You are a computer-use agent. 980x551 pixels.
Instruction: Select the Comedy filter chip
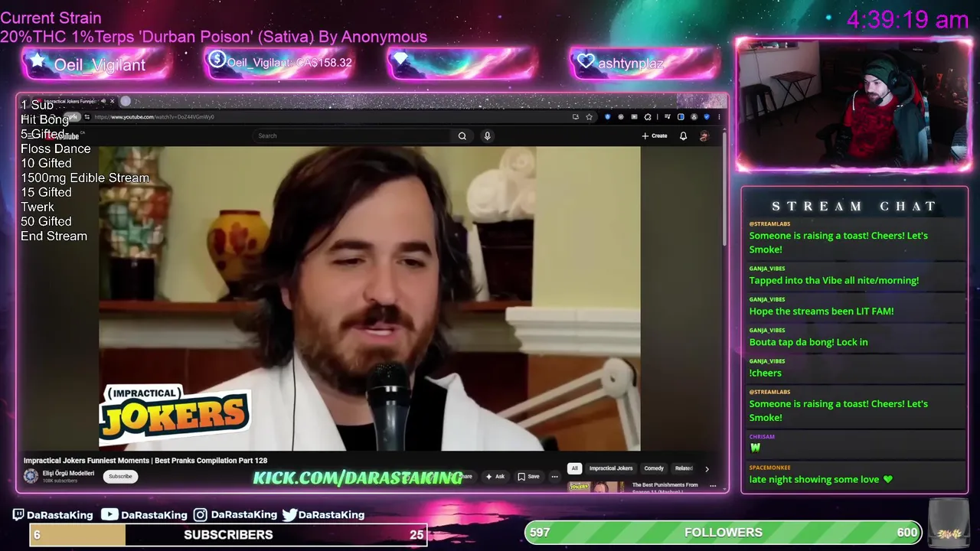(x=654, y=468)
